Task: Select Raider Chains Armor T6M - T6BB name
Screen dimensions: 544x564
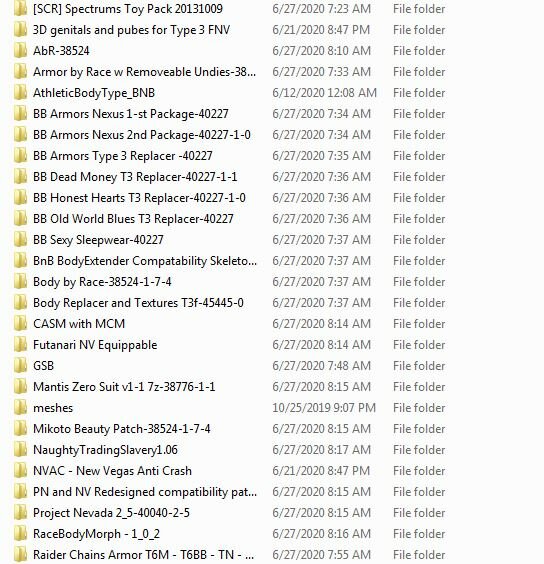Action: point(143,554)
